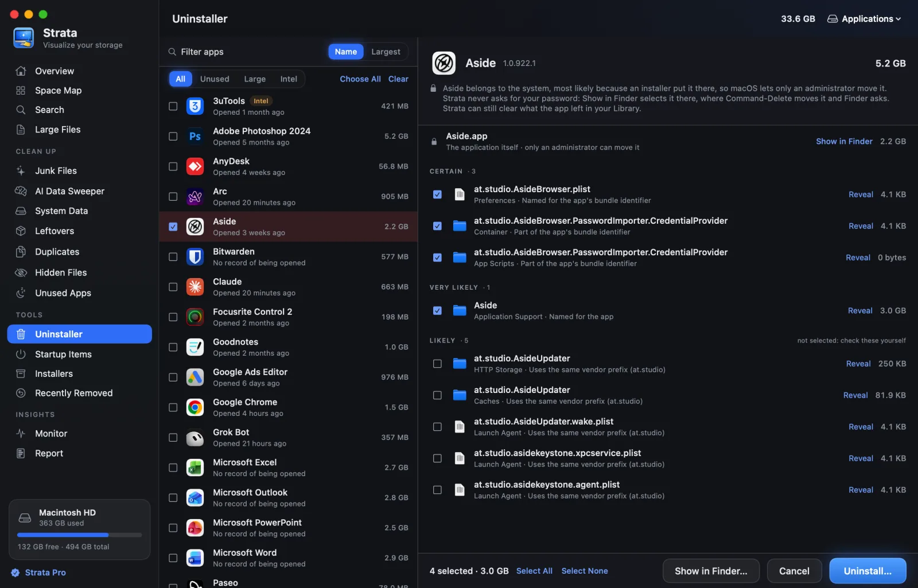Open AI Data Sweeper icon

coord(21,191)
